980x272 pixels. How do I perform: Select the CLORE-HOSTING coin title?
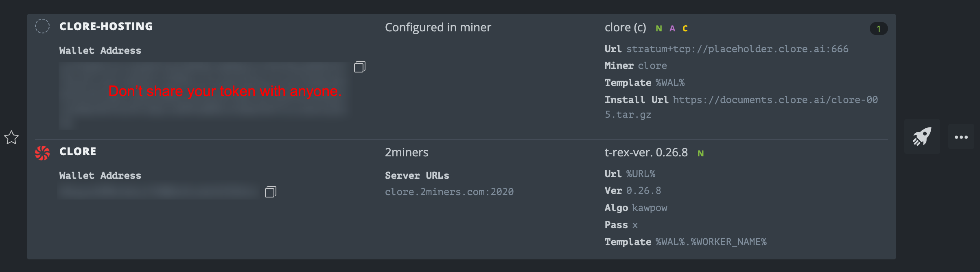tap(106, 26)
